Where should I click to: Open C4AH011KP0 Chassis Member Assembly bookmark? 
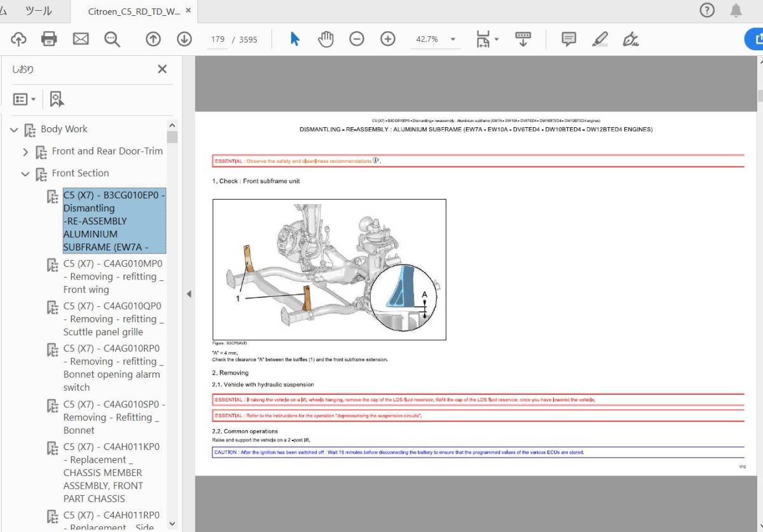(x=111, y=472)
